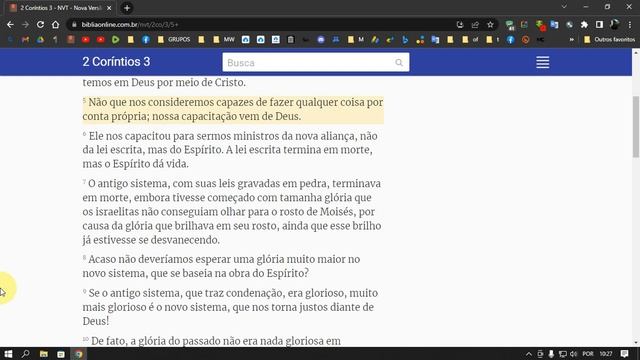Open the trash can bookmark
Screen dimensions: 640x360
point(291,40)
